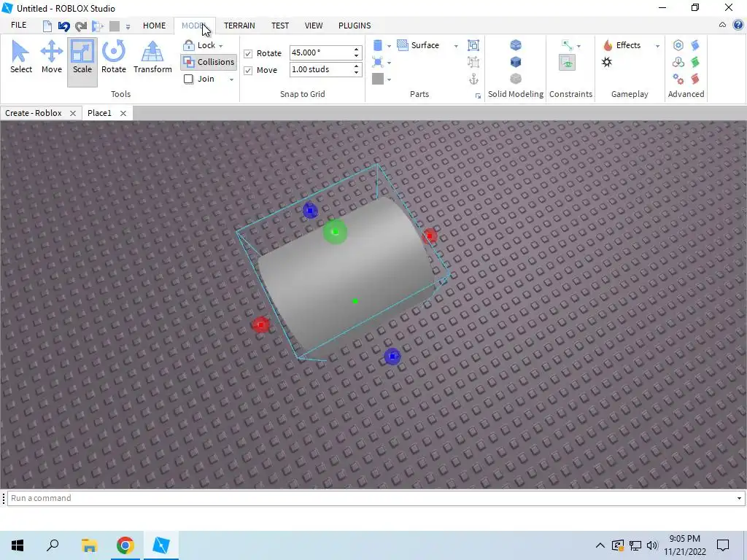Open the Effects dropdown arrow
Image resolution: width=747 pixels, height=560 pixels.
point(657,46)
